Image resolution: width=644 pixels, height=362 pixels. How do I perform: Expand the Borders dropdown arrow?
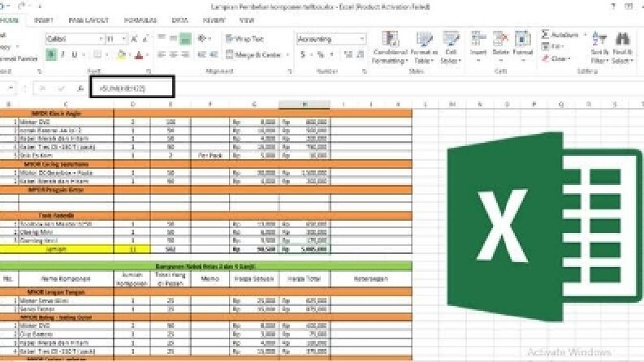106,54
